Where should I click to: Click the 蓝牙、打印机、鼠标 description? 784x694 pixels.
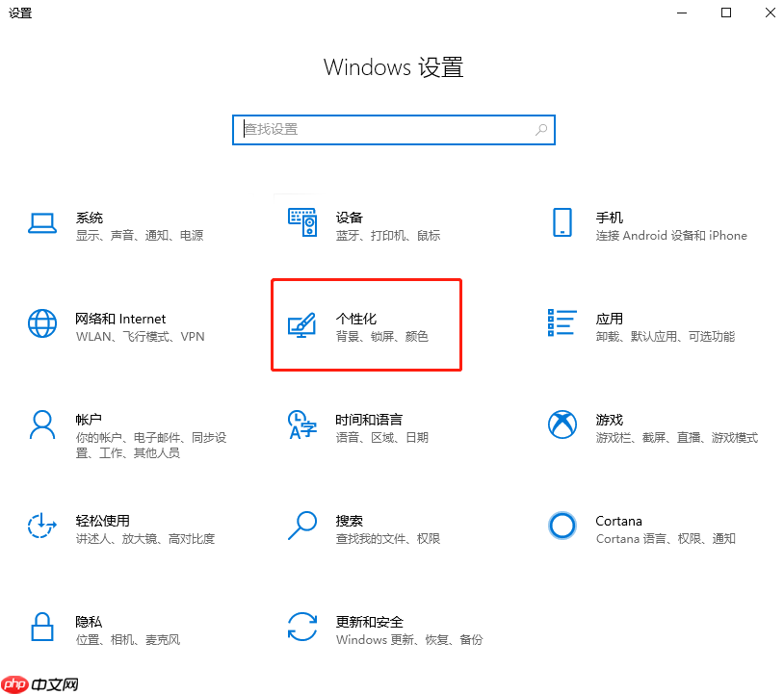[388, 235]
